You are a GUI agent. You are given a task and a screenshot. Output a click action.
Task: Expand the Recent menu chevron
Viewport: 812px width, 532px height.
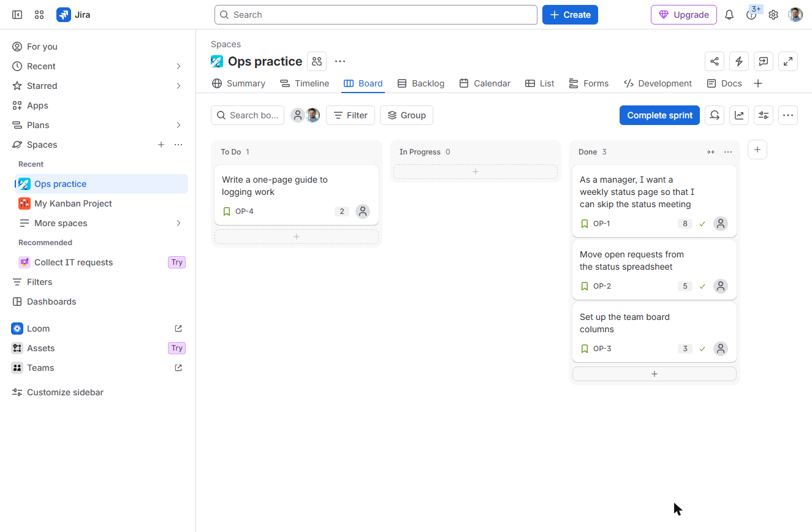tap(178, 66)
